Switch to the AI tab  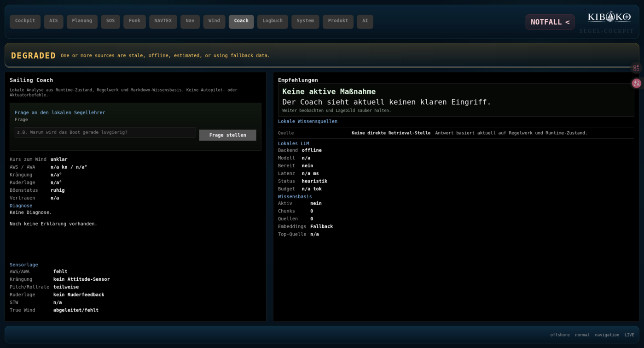click(x=365, y=21)
